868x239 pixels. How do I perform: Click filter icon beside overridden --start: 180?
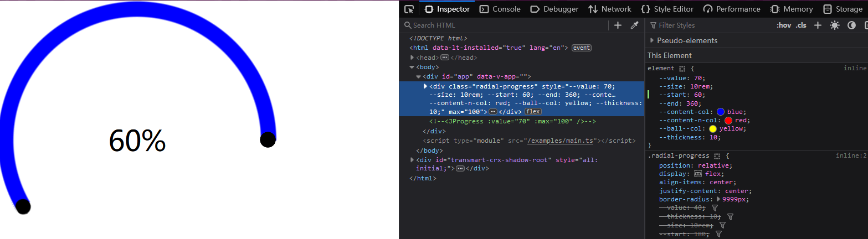tap(718, 234)
